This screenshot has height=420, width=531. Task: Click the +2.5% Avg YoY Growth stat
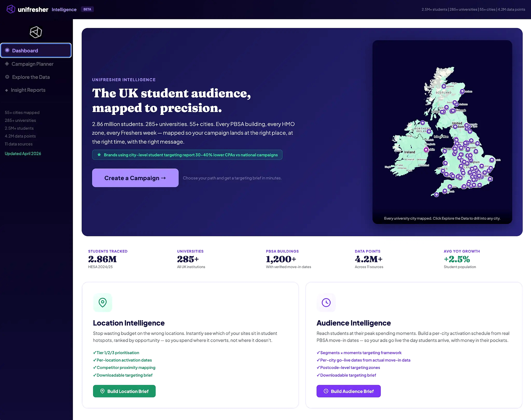[462, 259]
